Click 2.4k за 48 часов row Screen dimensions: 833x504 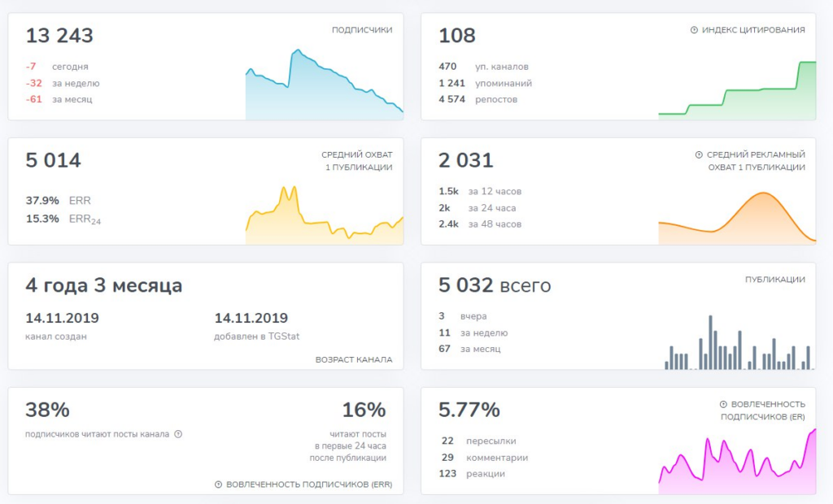480,224
